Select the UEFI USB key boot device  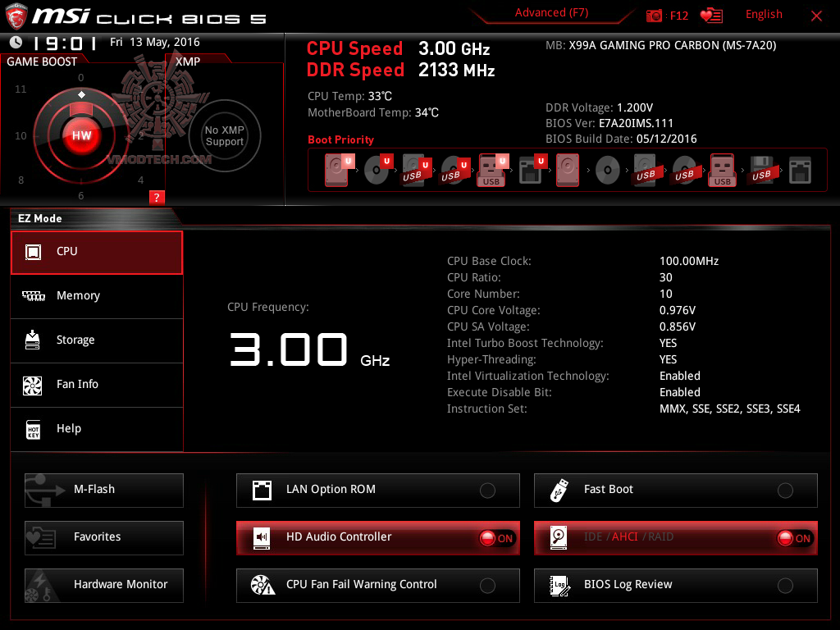point(492,171)
